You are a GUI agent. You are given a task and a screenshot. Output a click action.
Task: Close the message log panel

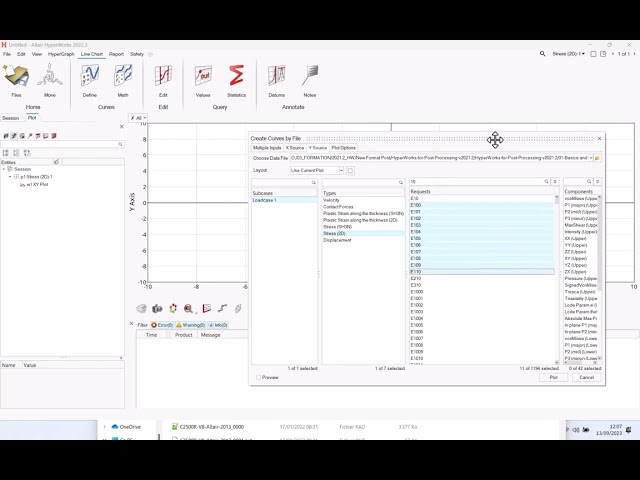(131, 324)
